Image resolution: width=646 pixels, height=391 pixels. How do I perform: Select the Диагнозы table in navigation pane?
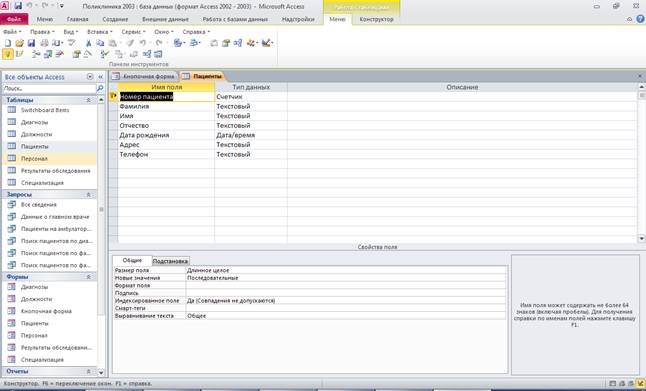[x=49, y=122]
